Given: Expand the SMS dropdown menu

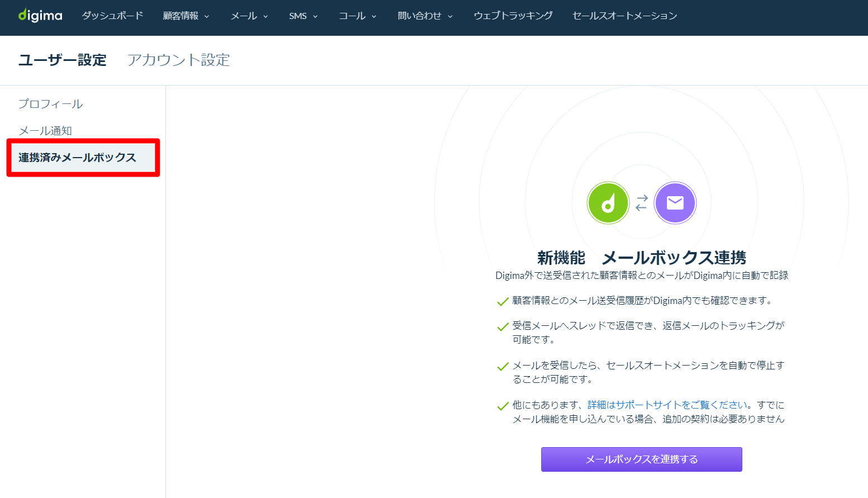Looking at the screenshot, I should (x=303, y=16).
